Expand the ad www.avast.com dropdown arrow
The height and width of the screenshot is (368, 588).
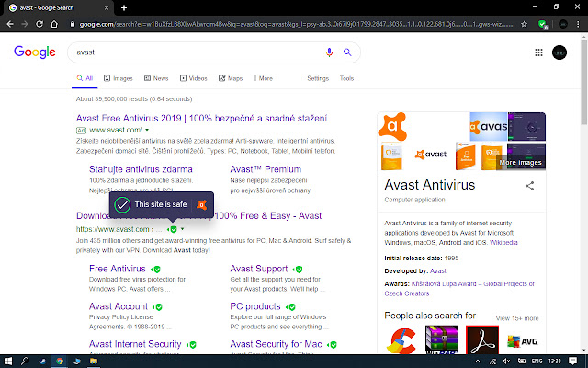tap(147, 130)
